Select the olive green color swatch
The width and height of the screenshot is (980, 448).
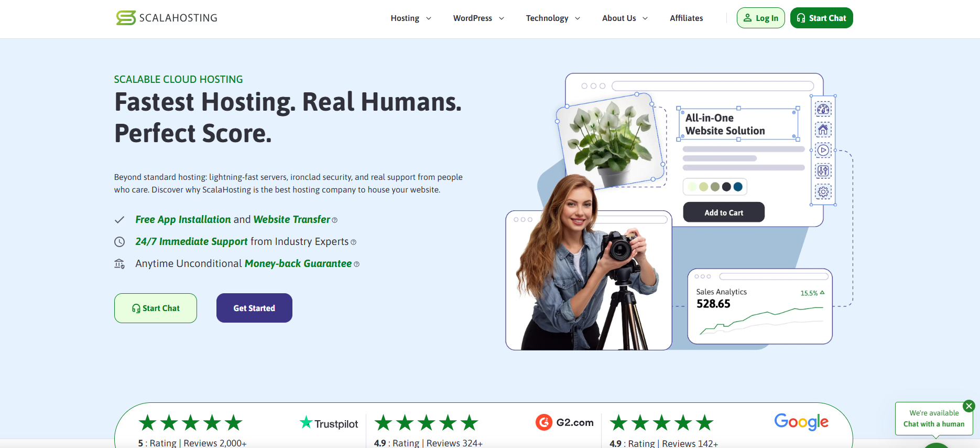click(x=715, y=187)
